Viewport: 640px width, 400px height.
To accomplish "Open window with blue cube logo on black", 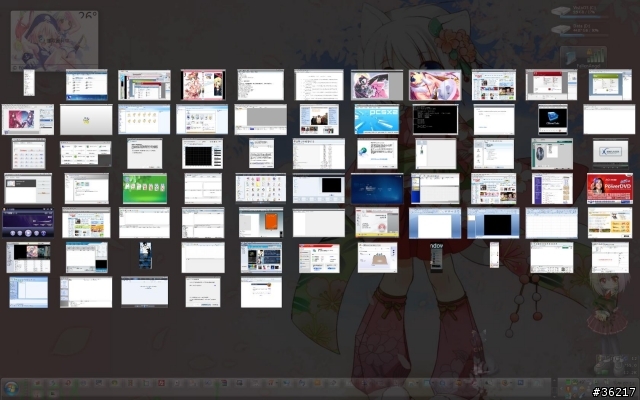I will 553,119.
